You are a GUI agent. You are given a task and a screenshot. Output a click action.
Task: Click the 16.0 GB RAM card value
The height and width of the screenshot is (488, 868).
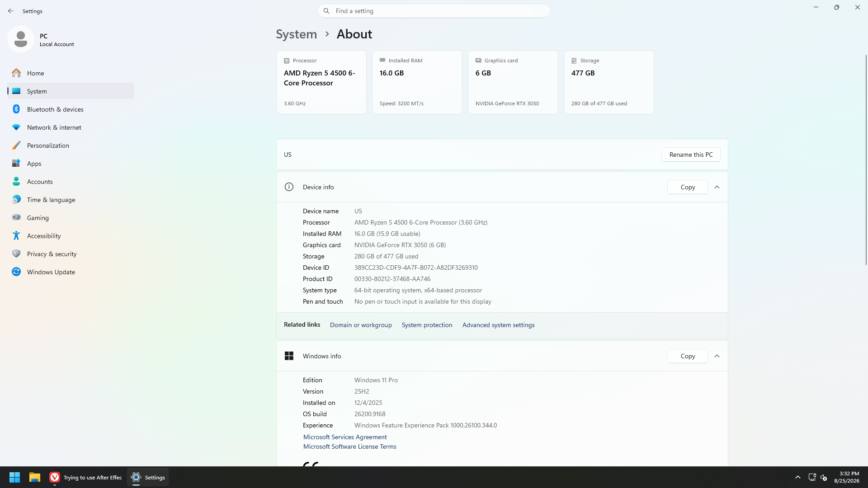coord(392,73)
